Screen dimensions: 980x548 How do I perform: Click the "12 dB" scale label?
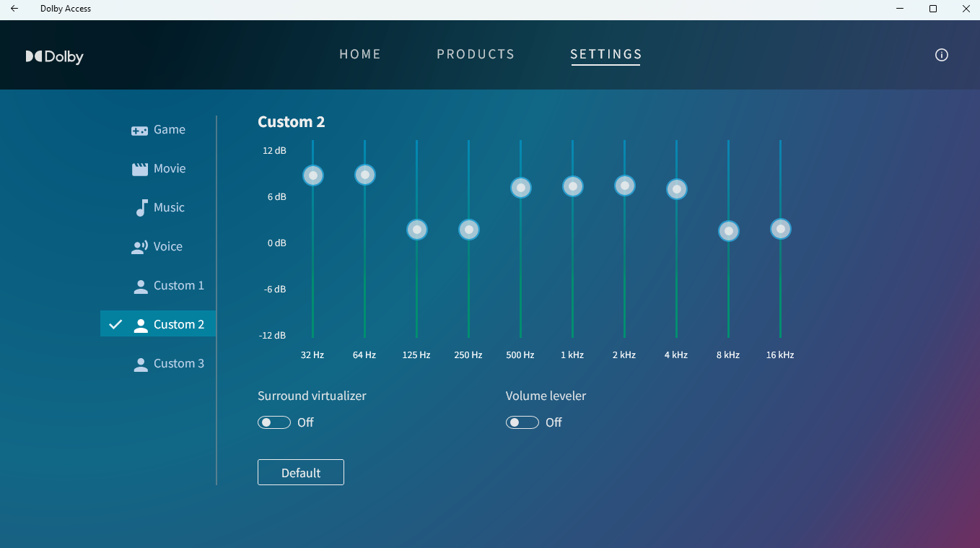click(274, 150)
